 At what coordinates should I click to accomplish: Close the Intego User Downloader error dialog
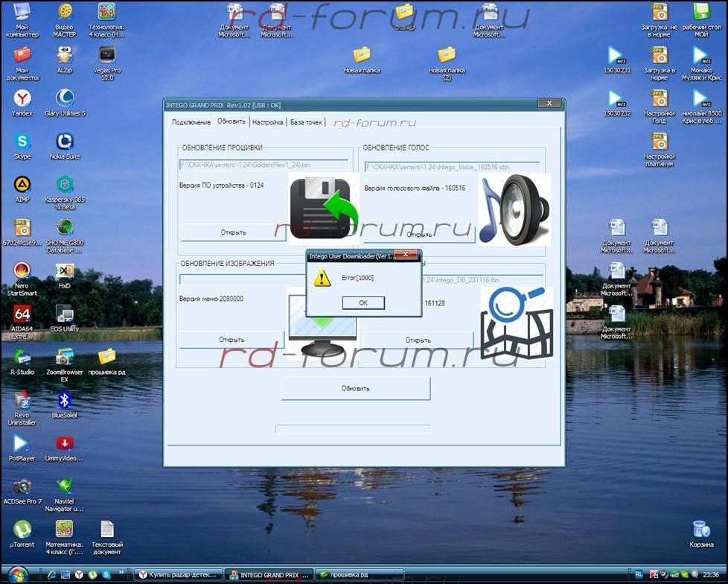tap(406, 255)
